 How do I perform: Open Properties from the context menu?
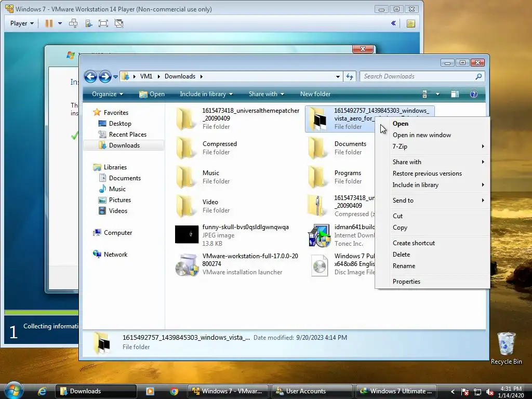tap(433, 281)
